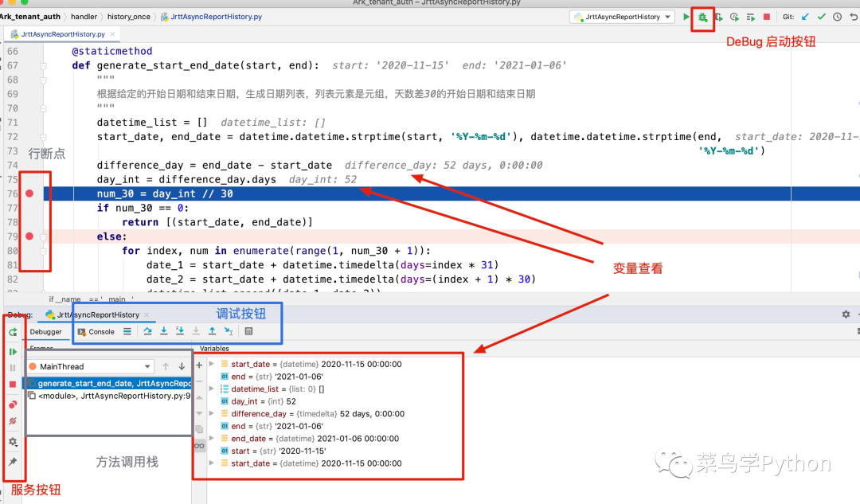Open concurrency run list icon in toolbar
The width and height of the screenshot is (860, 504).
pyautogui.click(x=750, y=18)
